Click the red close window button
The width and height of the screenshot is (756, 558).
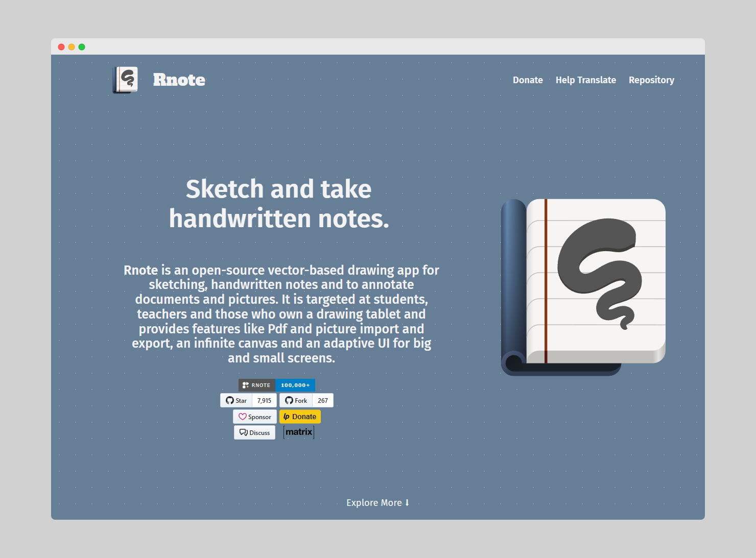coord(61,47)
